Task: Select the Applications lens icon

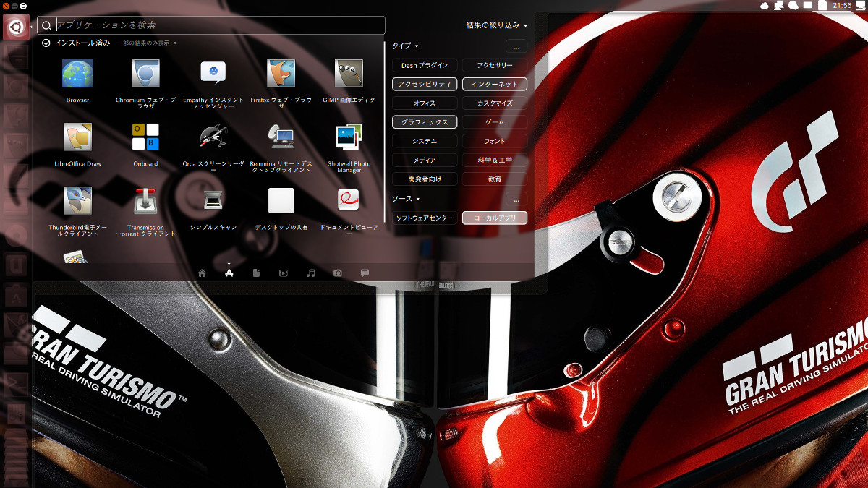Action: 229,273
